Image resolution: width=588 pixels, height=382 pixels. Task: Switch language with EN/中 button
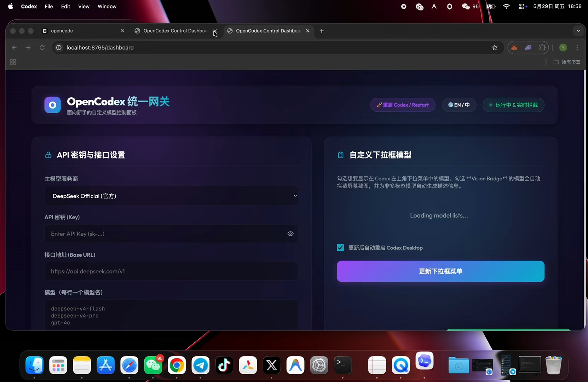[459, 105]
